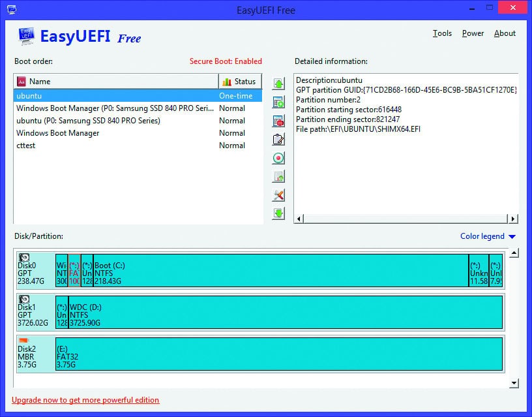Open the Power menu
The width and height of the screenshot is (532, 417).
pyautogui.click(x=473, y=33)
